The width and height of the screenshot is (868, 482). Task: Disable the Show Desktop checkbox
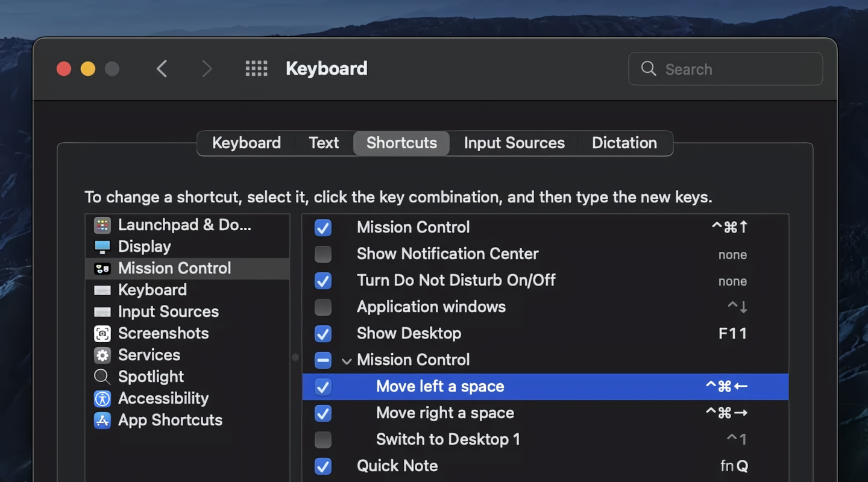point(323,334)
